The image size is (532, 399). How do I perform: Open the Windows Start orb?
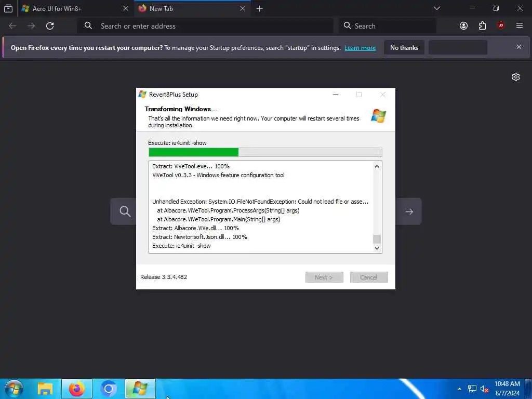tap(14, 389)
